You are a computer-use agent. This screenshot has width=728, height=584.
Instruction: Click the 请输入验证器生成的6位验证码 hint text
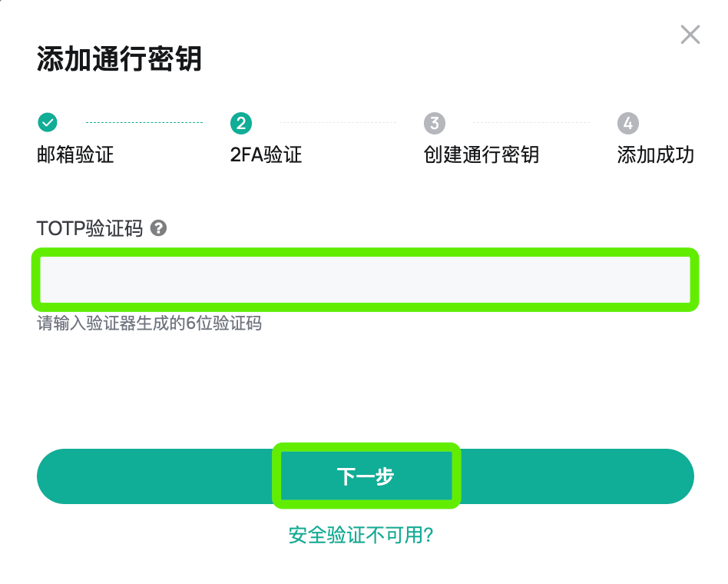point(150,324)
